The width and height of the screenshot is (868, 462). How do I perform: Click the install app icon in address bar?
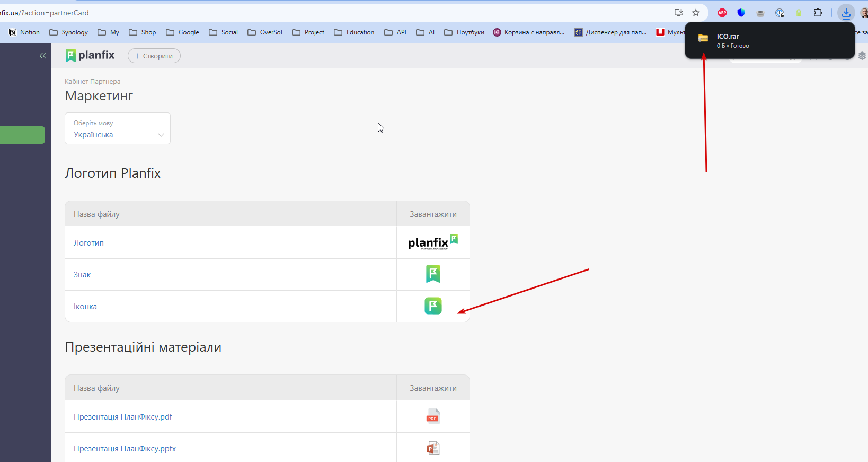678,13
